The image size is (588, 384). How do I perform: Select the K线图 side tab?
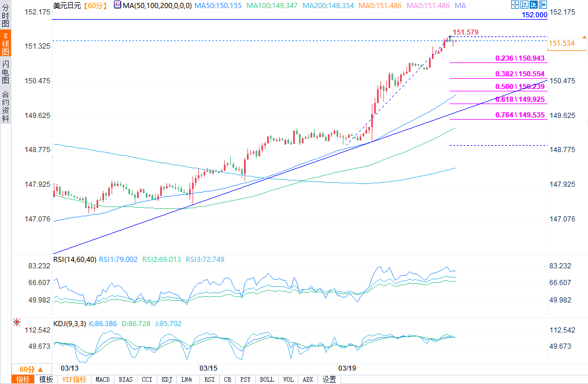tap(6, 43)
